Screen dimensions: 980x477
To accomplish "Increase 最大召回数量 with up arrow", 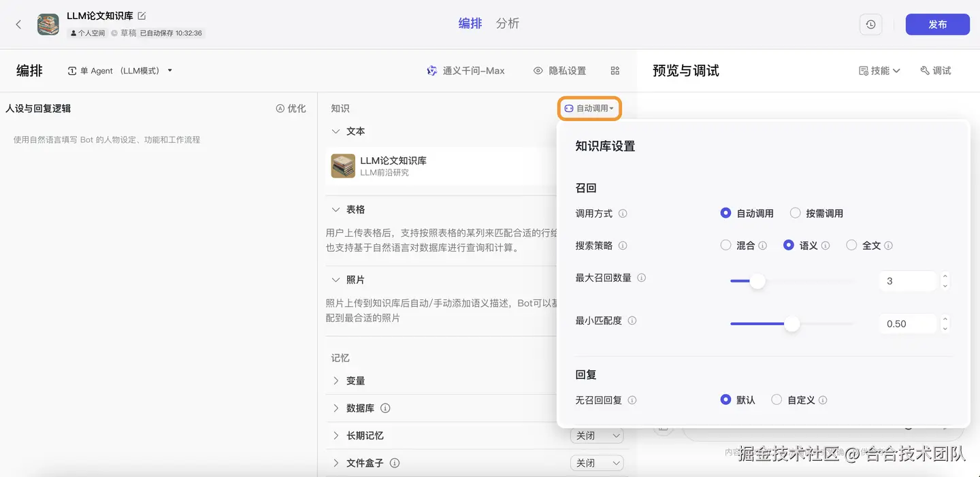I will tap(945, 276).
